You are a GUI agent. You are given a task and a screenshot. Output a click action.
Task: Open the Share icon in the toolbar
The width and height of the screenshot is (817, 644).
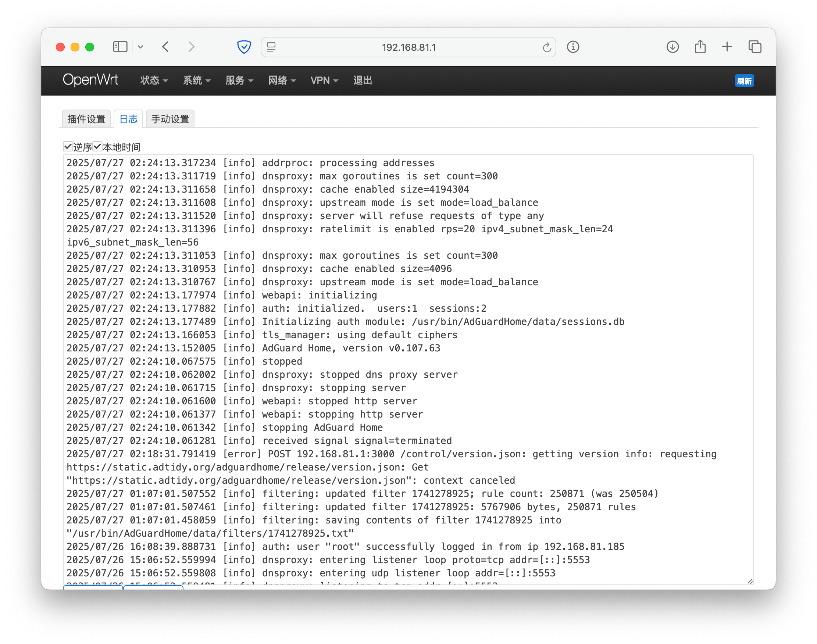(x=700, y=47)
